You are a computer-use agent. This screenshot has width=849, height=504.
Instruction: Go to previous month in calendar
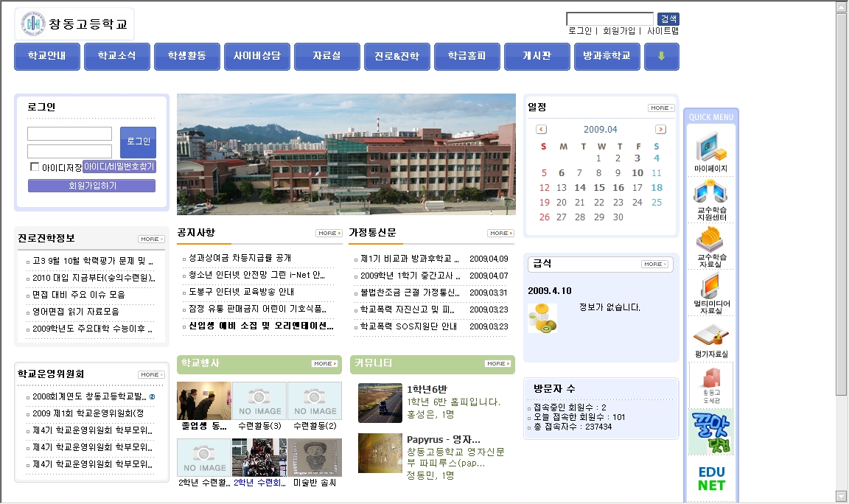pyautogui.click(x=542, y=130)
